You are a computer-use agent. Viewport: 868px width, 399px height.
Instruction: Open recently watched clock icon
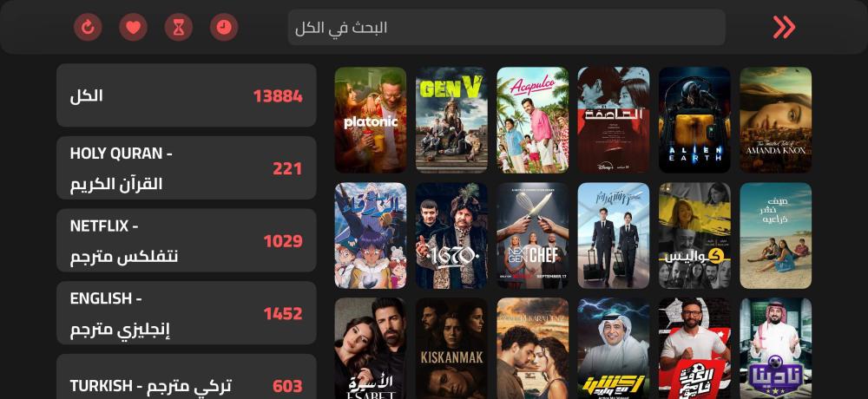[224, 27]
